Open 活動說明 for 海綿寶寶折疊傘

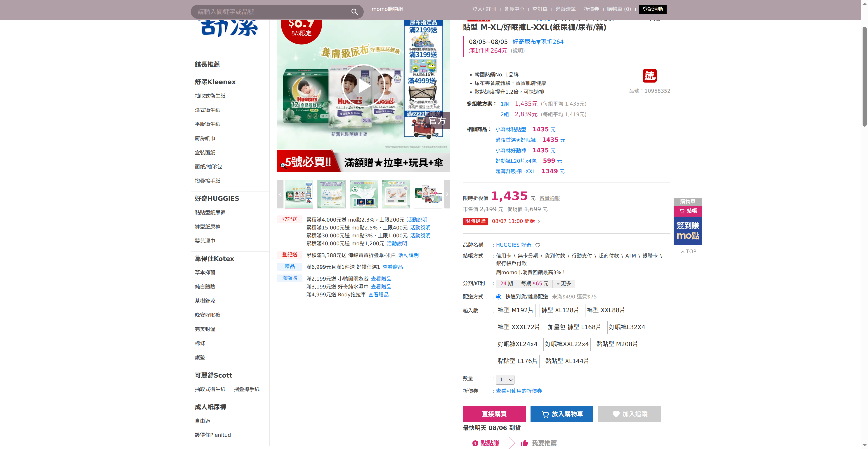408,255
